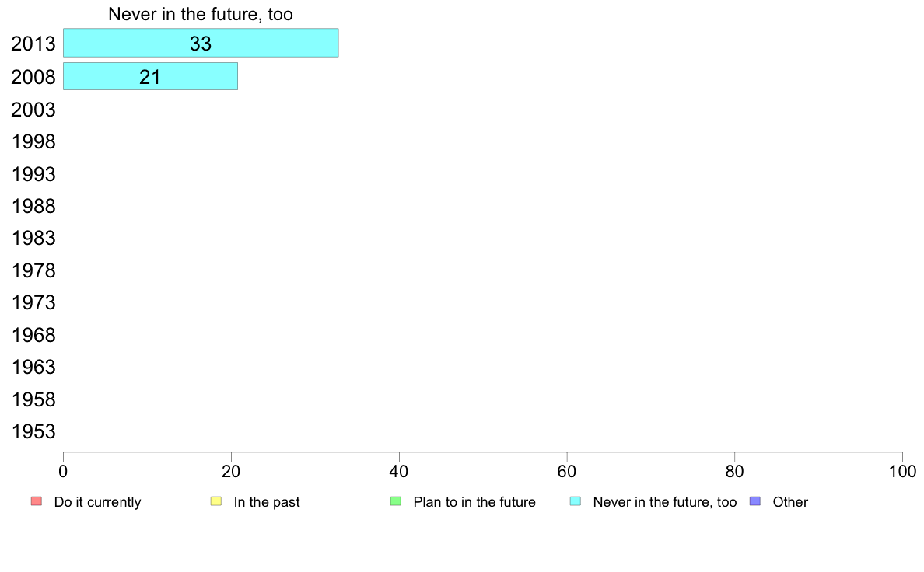Screen dimensions: 924x572
Task: Select the 2013 bar showing 33
Action: [x=201, y=43]
